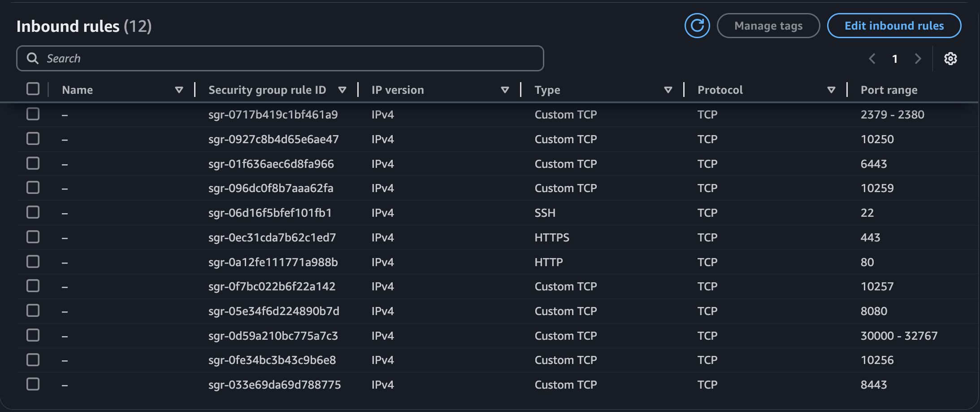Click the Protocol column header label
The image size is (980, 412).
pyautogui.click(x=720, y=90)
